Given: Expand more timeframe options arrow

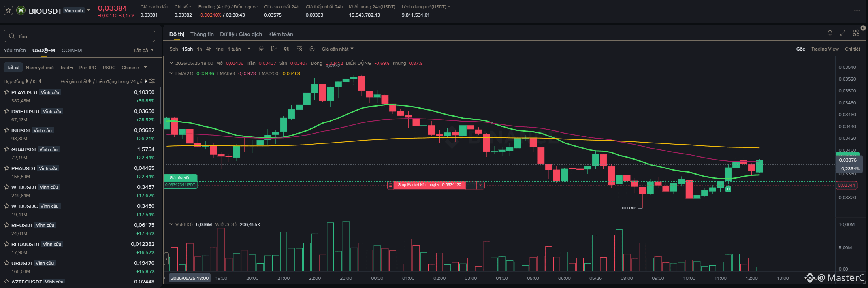Looking at the screenshot, I should pyautogui.click(x=249, y=49).
